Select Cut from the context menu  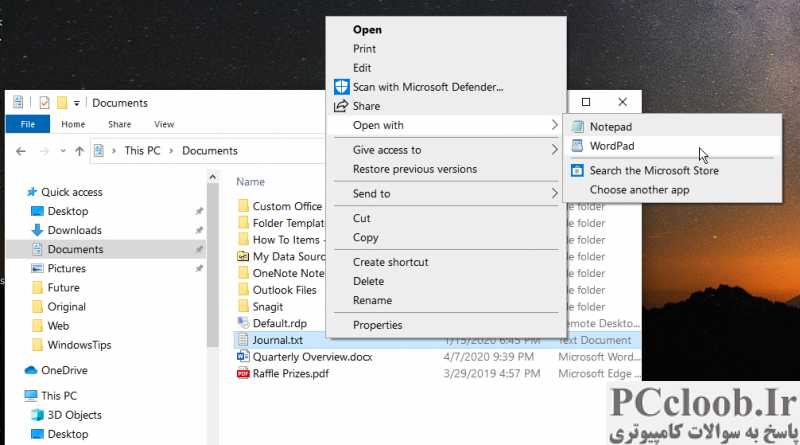click(x=361, y=218)
